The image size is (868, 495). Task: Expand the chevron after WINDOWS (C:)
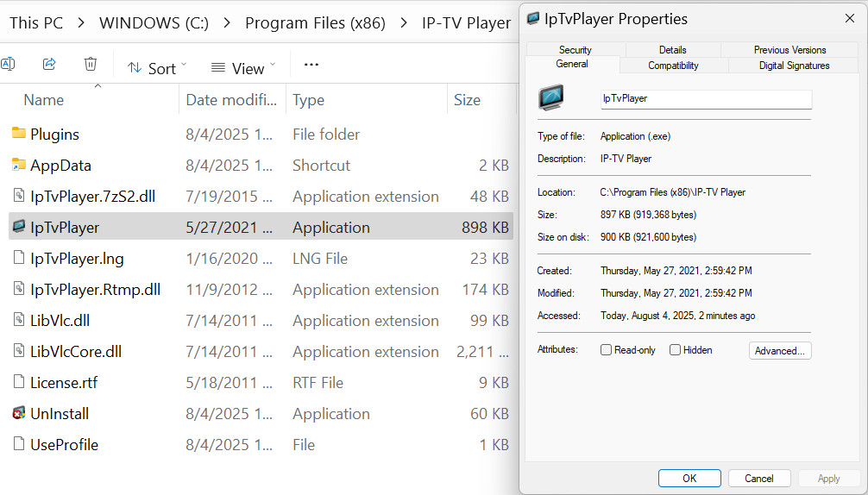tap(227, 22)
